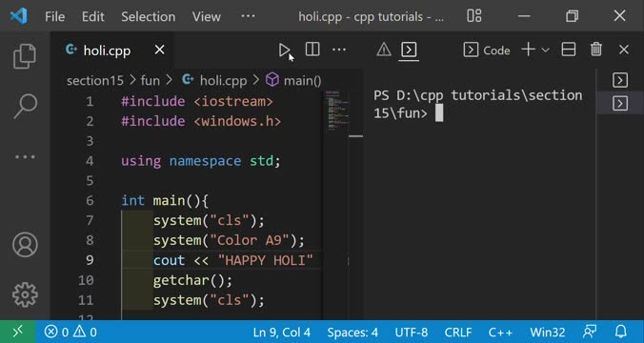The image size is (644, 343).
Task: Open remote window green status button
Action: tap(18, 332)
